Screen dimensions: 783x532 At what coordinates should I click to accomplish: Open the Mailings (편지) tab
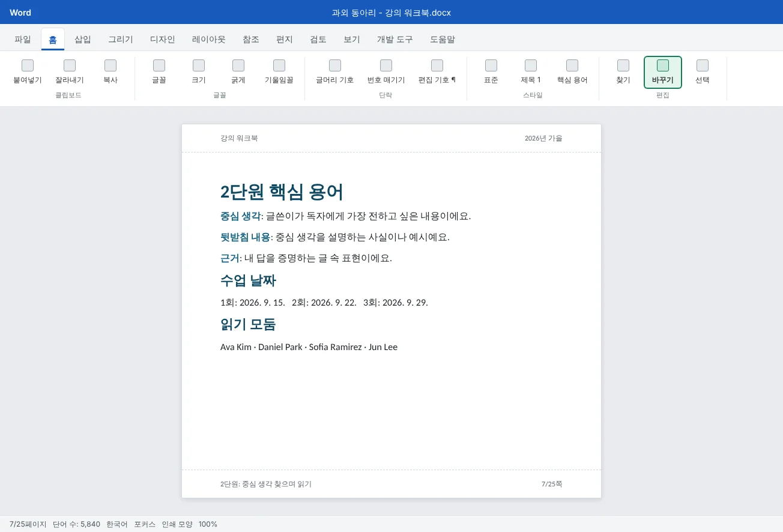coord(285,40)
